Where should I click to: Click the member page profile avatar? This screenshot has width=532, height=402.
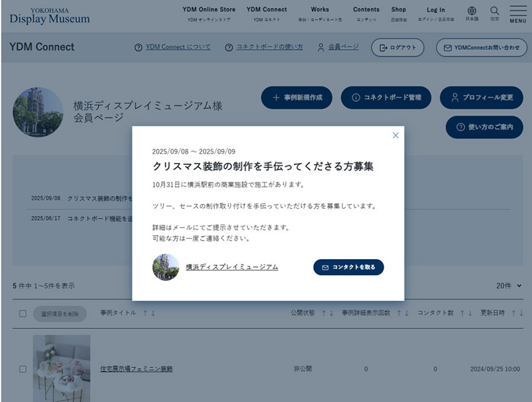(x=38, y=112)
